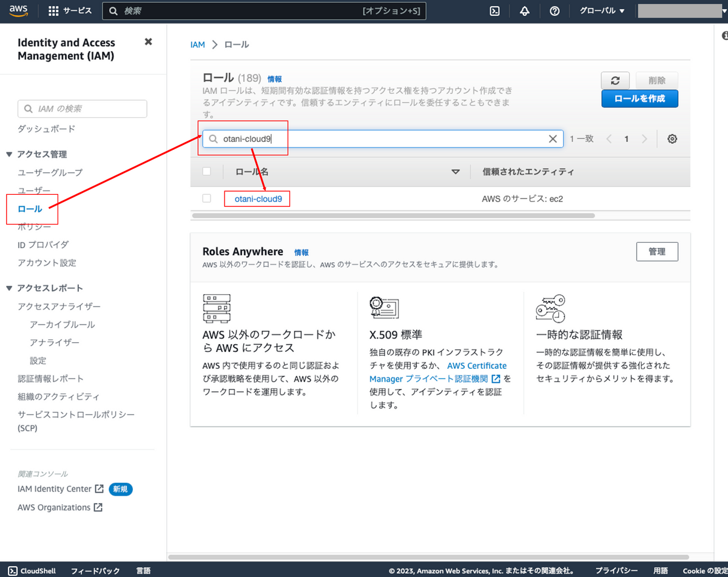Open 設定 under access analyzer
The image size is (728, 577).
(x=38, y=360)
